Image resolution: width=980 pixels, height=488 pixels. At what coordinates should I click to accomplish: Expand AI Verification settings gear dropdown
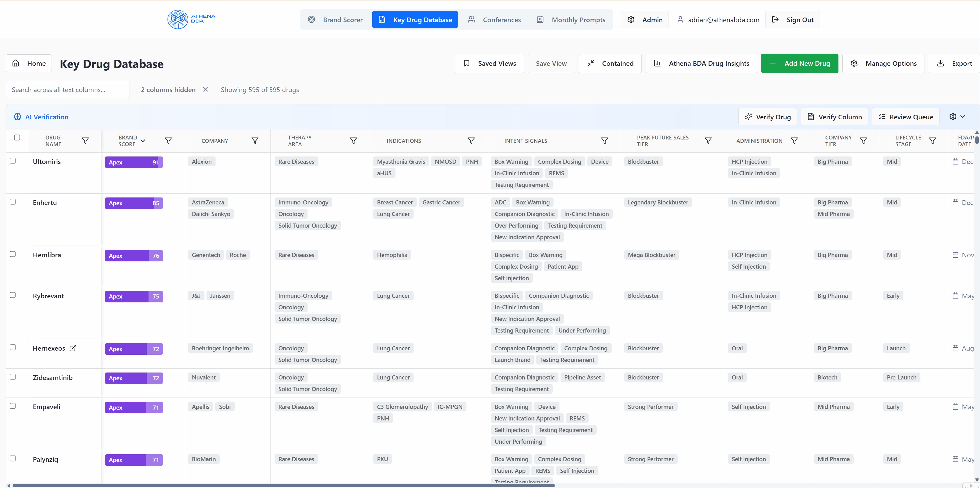tap(957, 116)
